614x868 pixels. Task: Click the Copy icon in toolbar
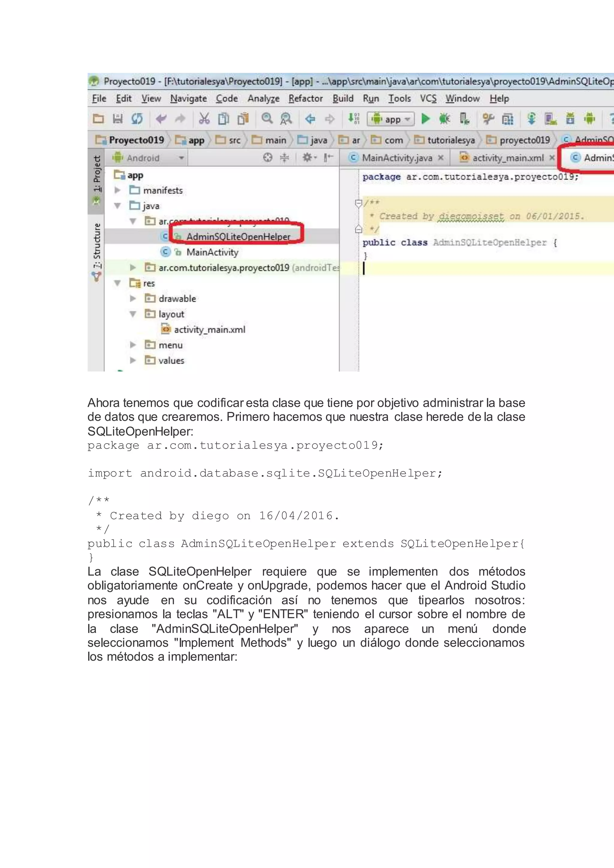(223, 119)
